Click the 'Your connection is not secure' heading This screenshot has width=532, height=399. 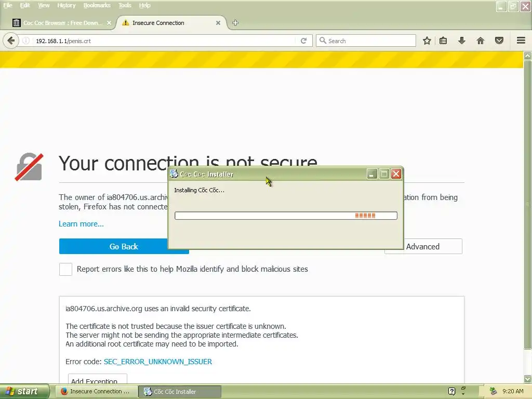188,163
